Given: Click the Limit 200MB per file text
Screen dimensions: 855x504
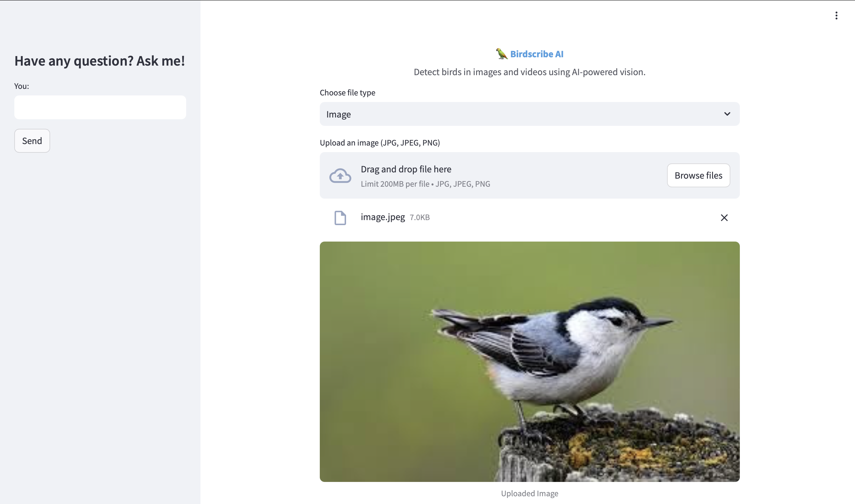Looking at the screenshot, I should pos(395,184).
